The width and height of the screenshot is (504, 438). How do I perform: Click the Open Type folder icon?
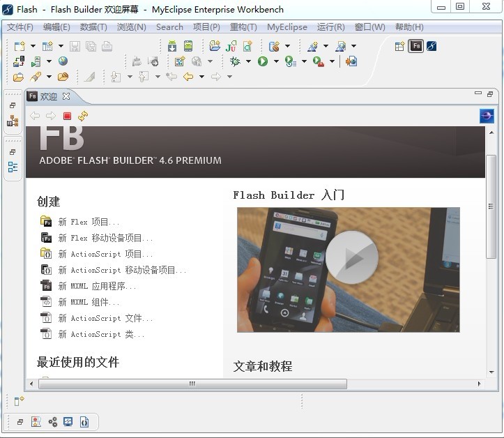point(18,77)
